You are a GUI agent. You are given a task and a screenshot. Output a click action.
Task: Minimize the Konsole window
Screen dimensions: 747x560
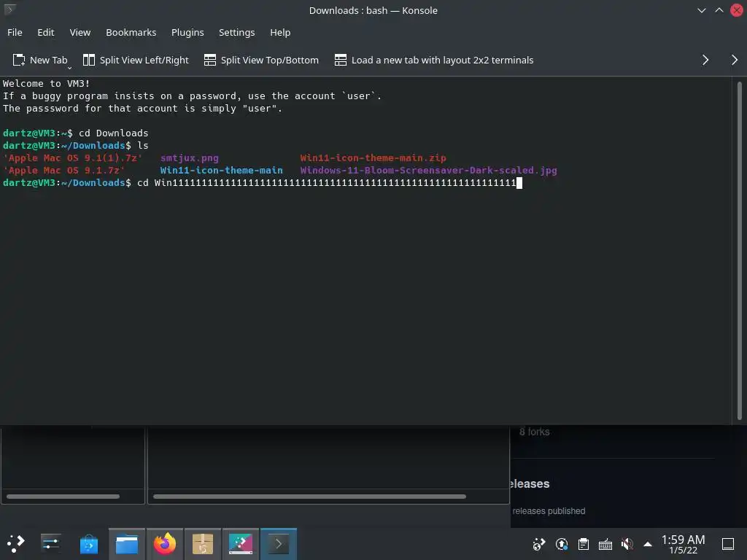(701, 10)
